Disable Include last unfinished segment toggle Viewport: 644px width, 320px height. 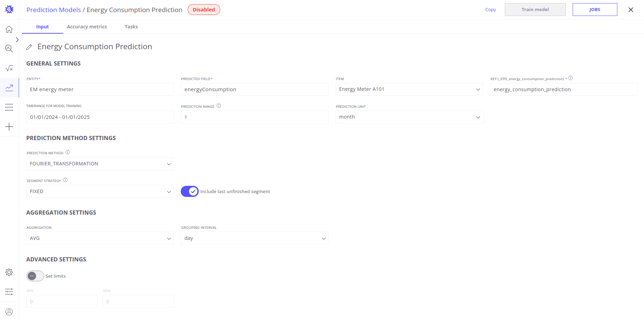[x=189, y=191]
